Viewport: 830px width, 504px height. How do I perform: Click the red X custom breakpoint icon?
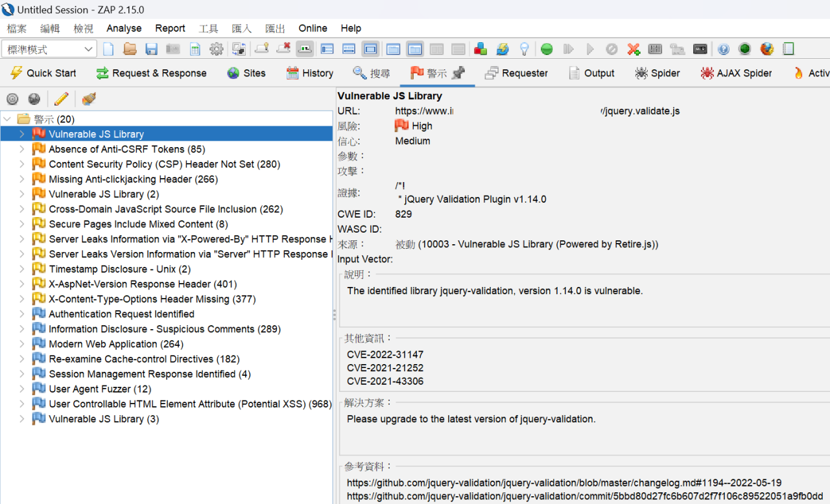(x=634, y=49)
